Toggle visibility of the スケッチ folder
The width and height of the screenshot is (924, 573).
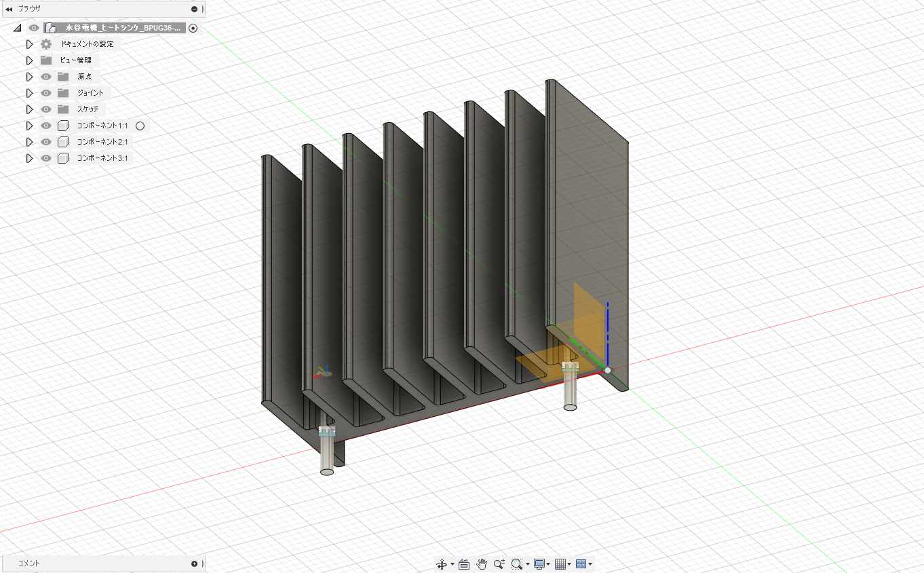click(x=45, y=109)
